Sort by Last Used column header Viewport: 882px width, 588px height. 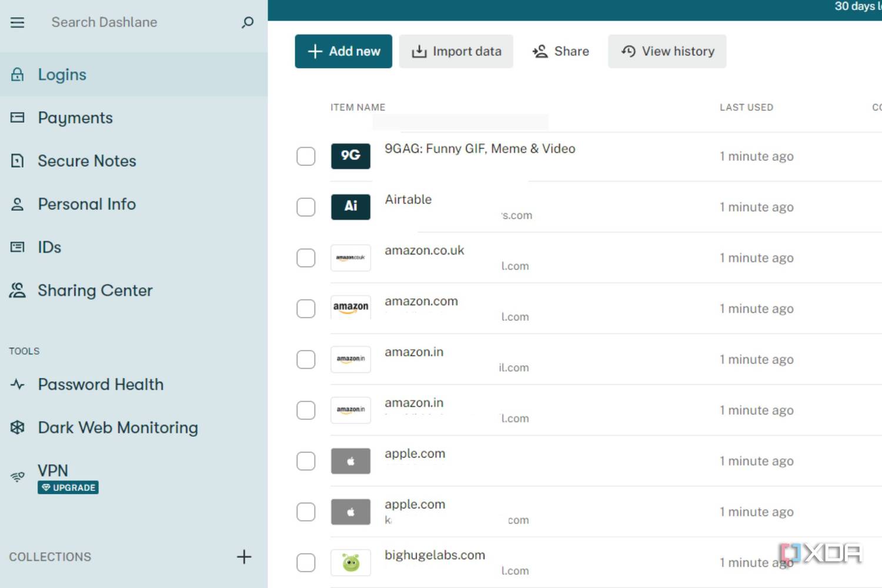[x=746, y=107]
